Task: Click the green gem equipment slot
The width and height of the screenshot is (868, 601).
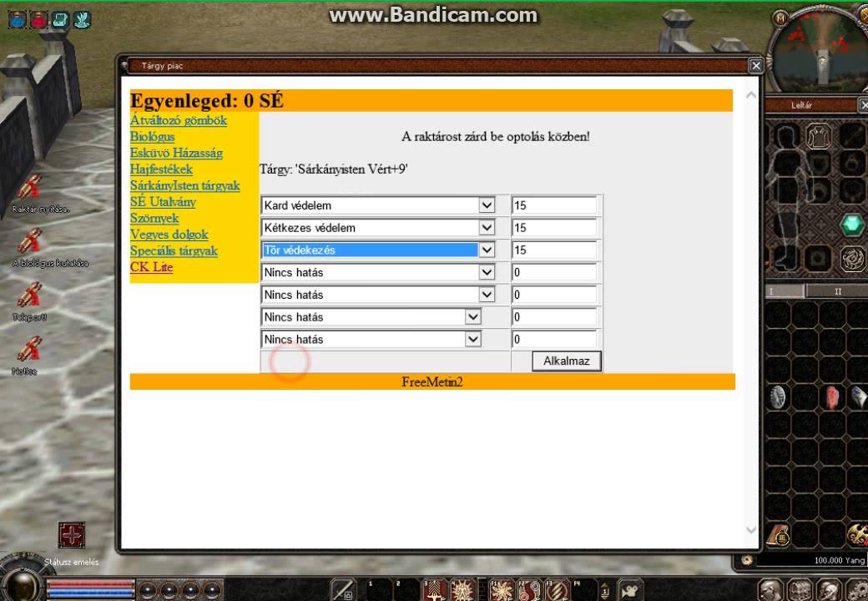Action: point(852,225)
